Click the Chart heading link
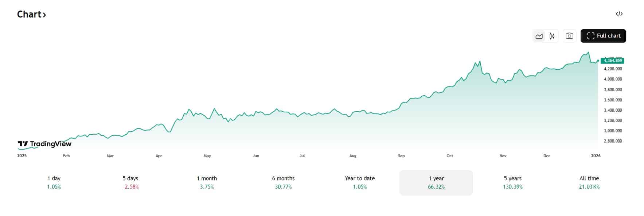 [x=29, y=14]
